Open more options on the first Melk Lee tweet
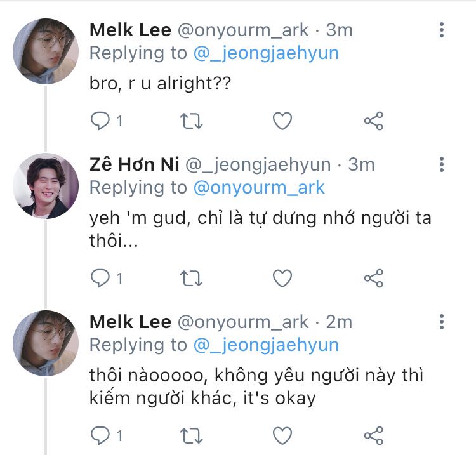Viewport: 476px width, 455px height. (442, 30)
